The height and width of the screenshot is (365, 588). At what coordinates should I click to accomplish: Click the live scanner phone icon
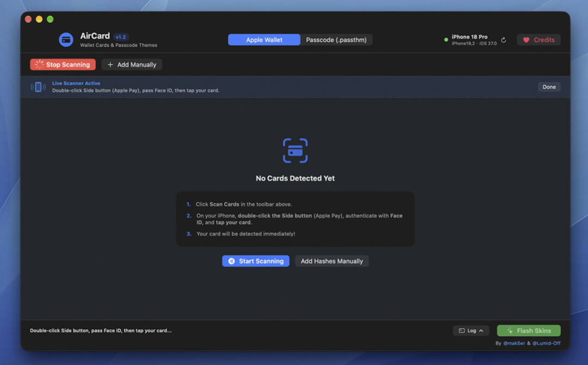pyautogui.click(x=38, y=87)
